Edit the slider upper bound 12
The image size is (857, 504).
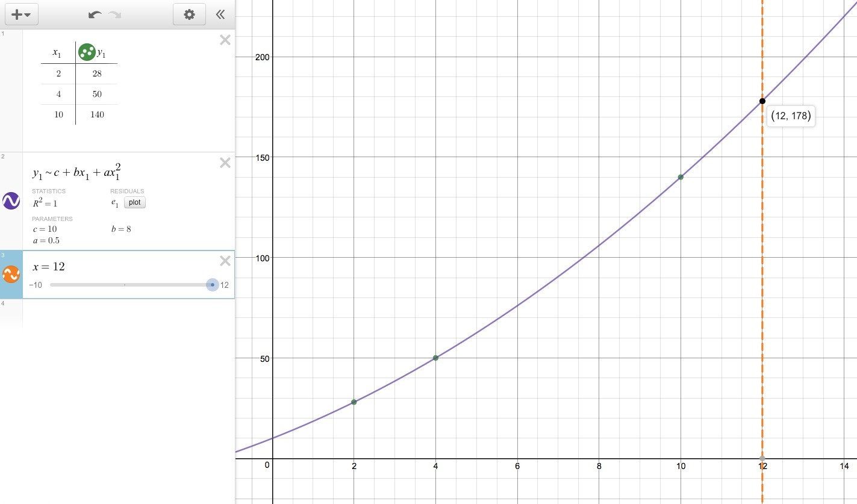[225, 285]
